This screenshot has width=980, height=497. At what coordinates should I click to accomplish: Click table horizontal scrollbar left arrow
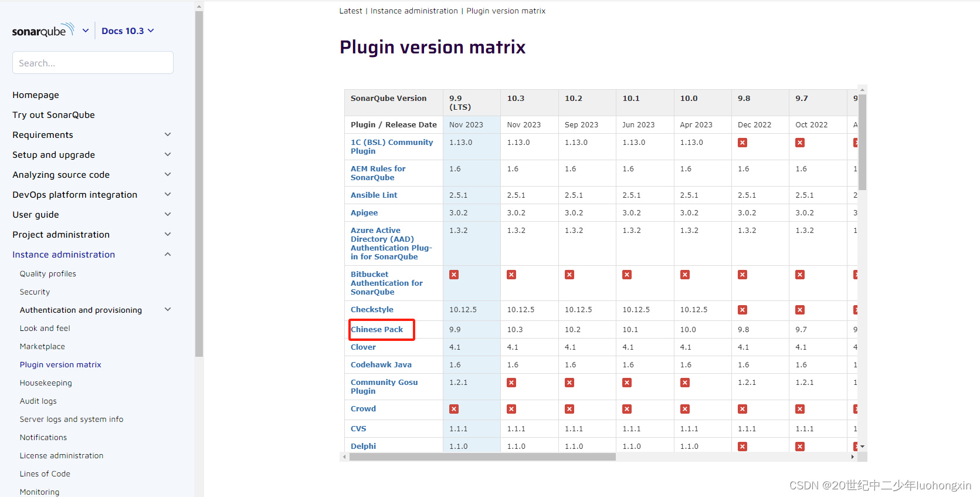click(344, 457)
